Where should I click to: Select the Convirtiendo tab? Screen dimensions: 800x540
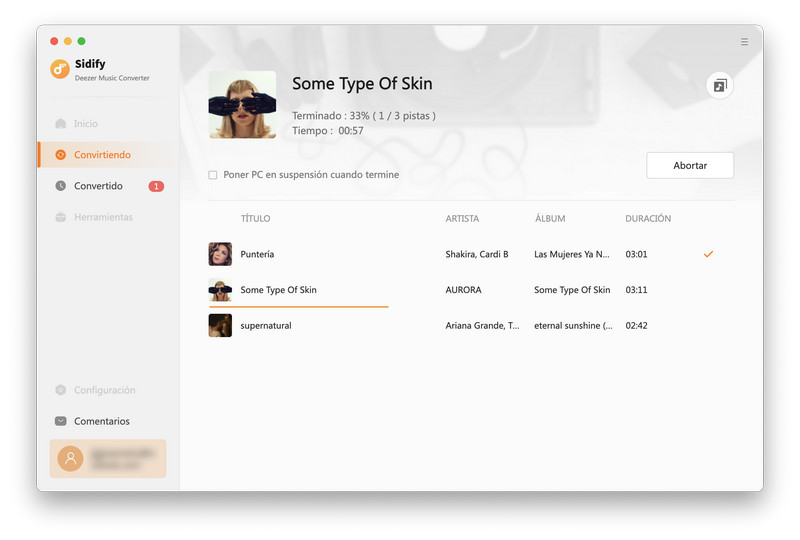108,155
